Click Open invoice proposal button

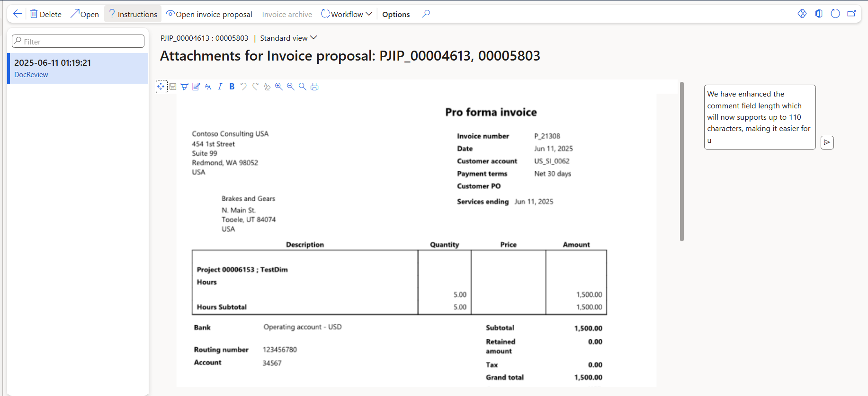tap(209, 14)
